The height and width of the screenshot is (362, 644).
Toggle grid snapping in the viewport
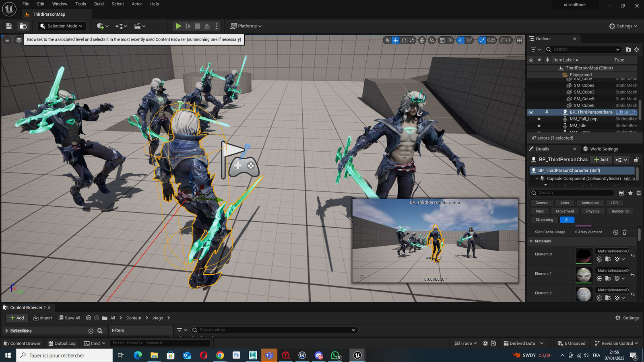coord(442,40)
